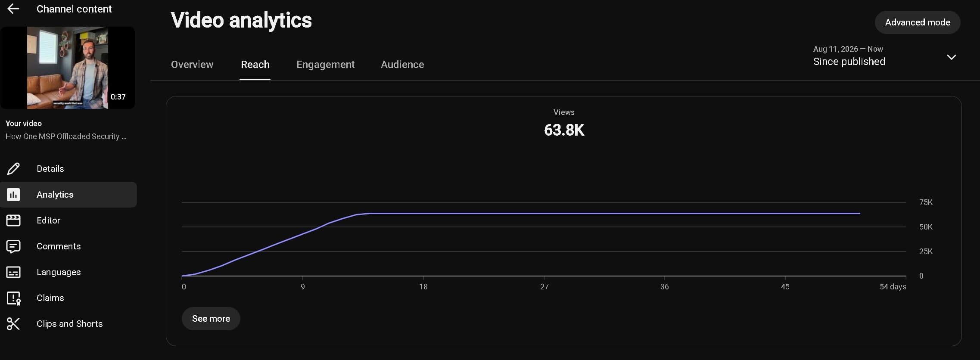The image size is (980, 360).
Task: Click the See more button
Action: click(x=211, y=319)
